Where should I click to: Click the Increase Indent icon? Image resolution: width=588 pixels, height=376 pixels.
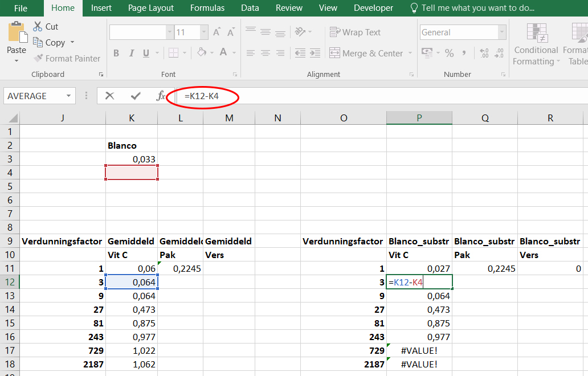(315, 53)
